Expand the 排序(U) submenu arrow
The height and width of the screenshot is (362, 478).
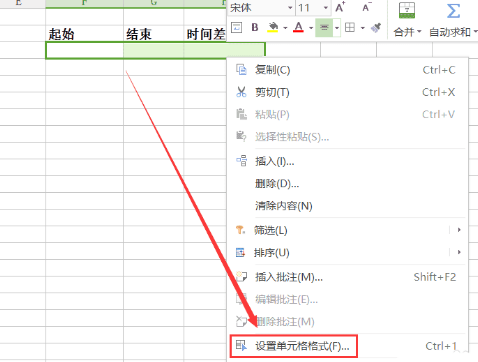coord(459,252)
